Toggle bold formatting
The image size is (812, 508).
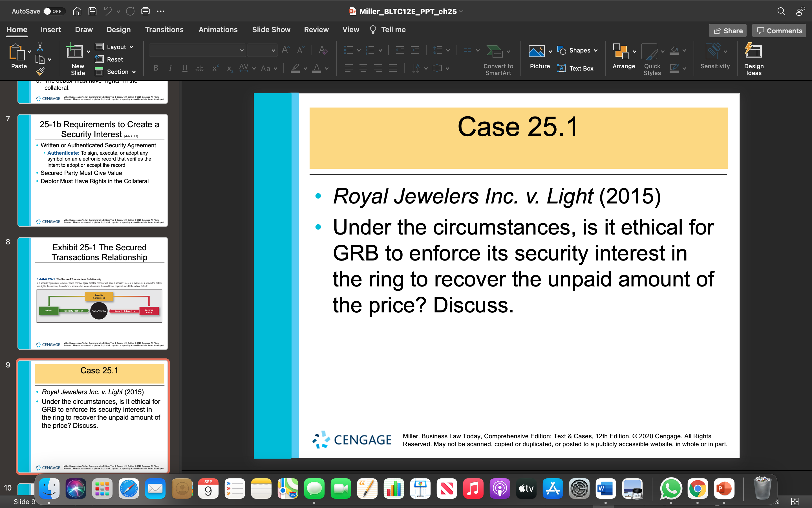(x=156, y=68)
